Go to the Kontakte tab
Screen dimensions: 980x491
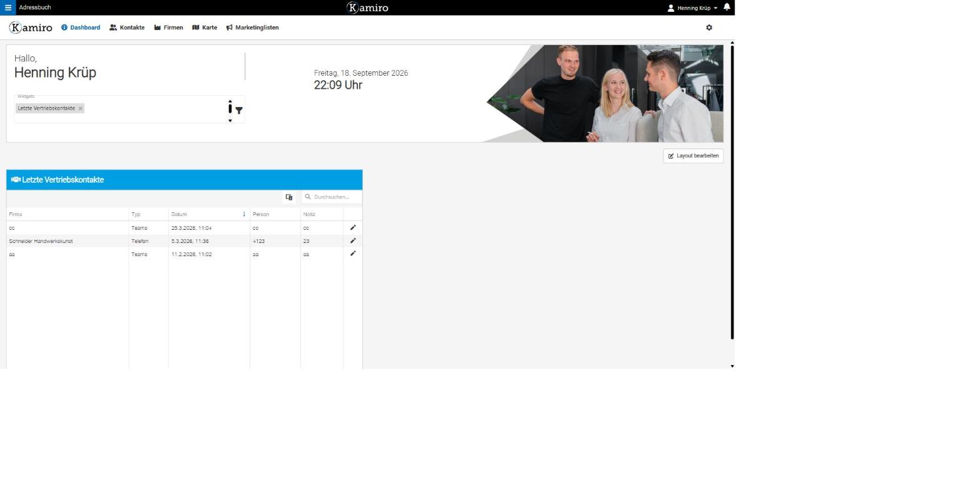coord(127,28)
